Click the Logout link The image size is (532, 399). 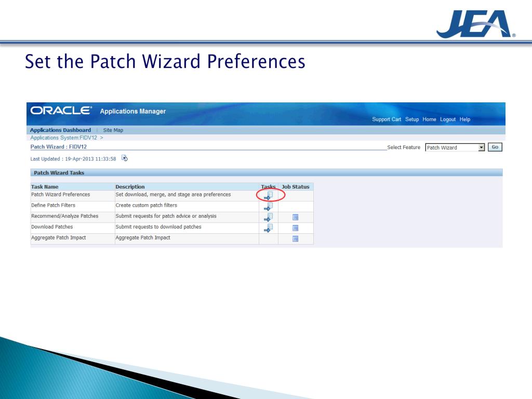coord(448,119)
